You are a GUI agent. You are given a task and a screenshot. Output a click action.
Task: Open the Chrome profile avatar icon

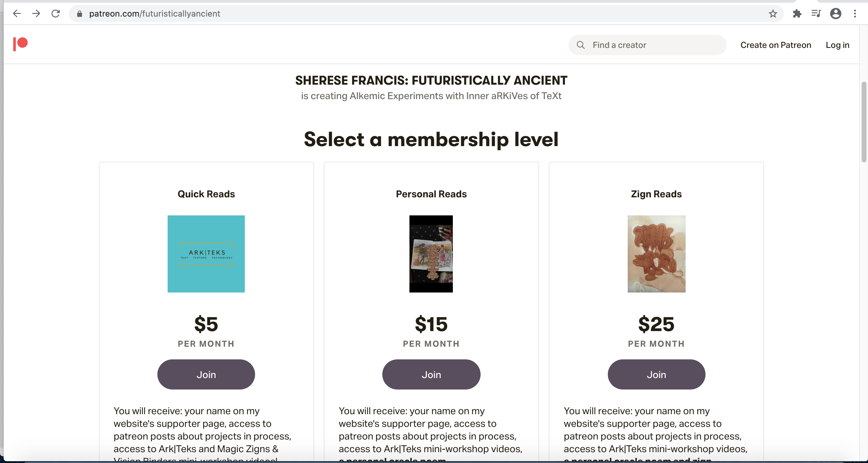pos(836,14)
